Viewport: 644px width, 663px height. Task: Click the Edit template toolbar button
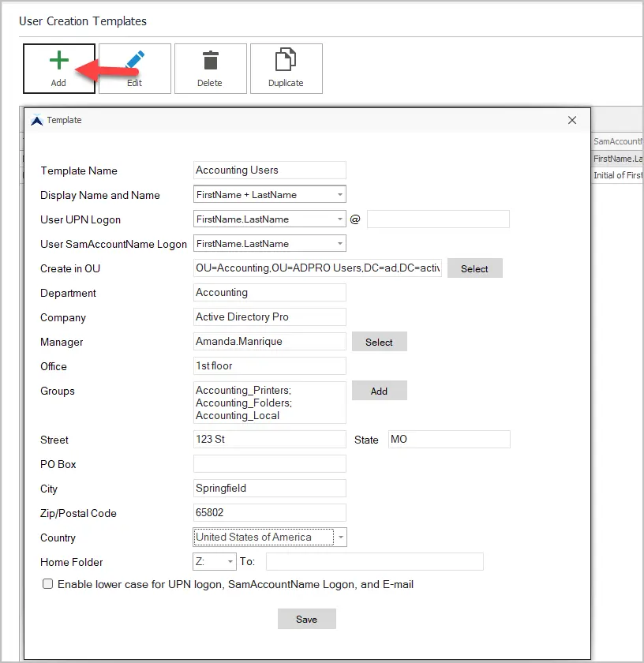pyautogui.click(x=135, y=69)
